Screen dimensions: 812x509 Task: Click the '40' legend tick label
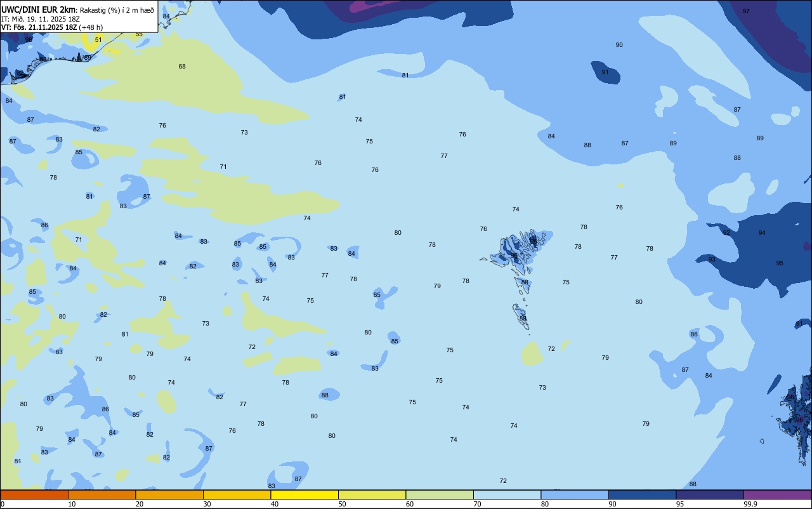[x=275, y=504]
